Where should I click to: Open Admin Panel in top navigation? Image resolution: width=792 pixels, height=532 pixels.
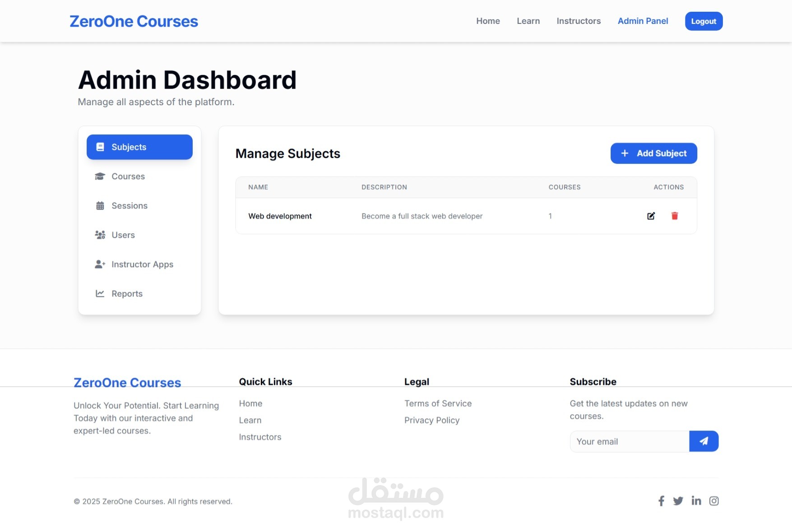pyautogui.click(x=643, y=21)
